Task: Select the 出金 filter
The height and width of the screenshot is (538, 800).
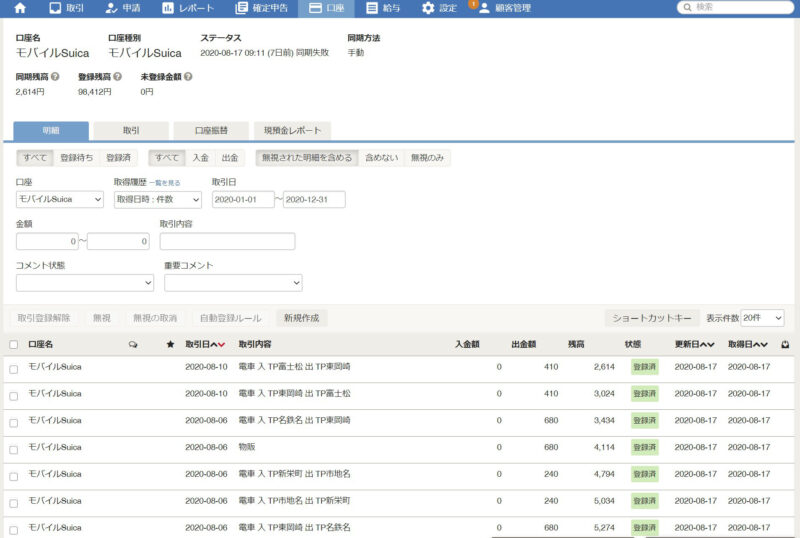Action: [230, 158]
